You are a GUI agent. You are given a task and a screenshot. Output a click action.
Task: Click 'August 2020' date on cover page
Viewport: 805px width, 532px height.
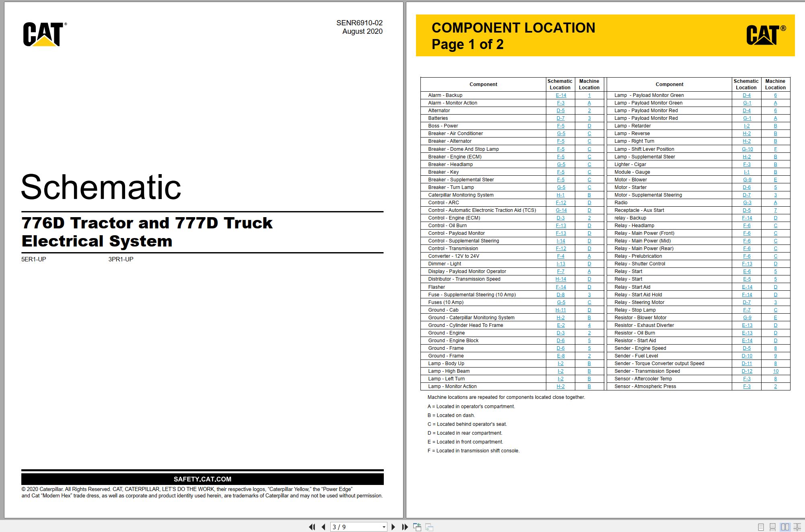click(362, 31)
